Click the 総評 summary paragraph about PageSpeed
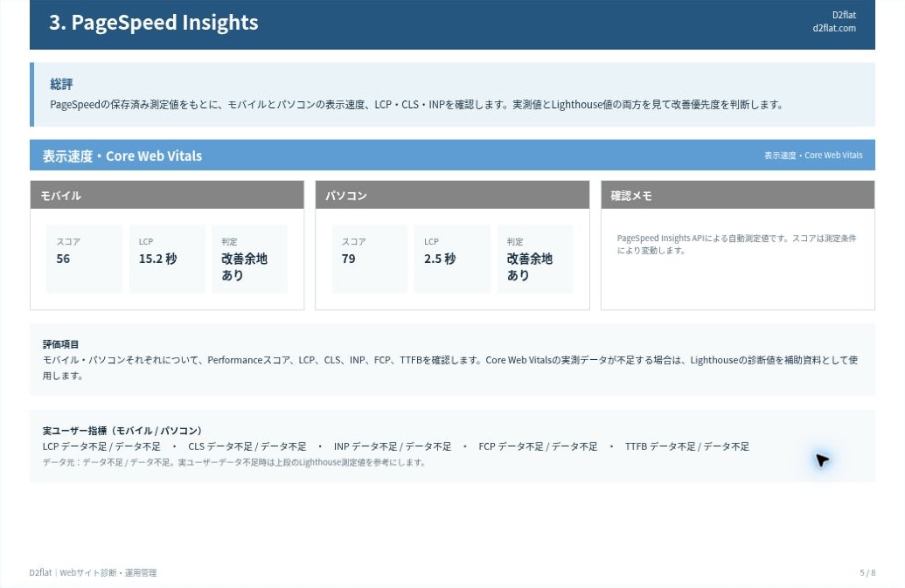 pos(416,105)
